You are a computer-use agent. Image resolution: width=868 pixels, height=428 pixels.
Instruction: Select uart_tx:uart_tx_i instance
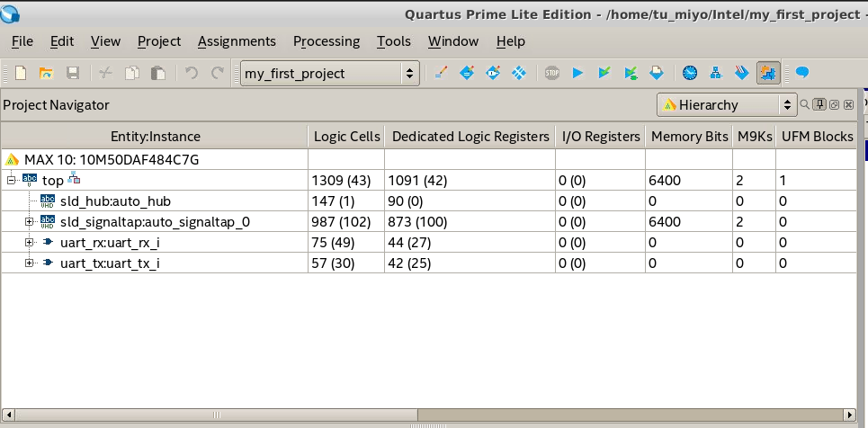tap(110, 263)
